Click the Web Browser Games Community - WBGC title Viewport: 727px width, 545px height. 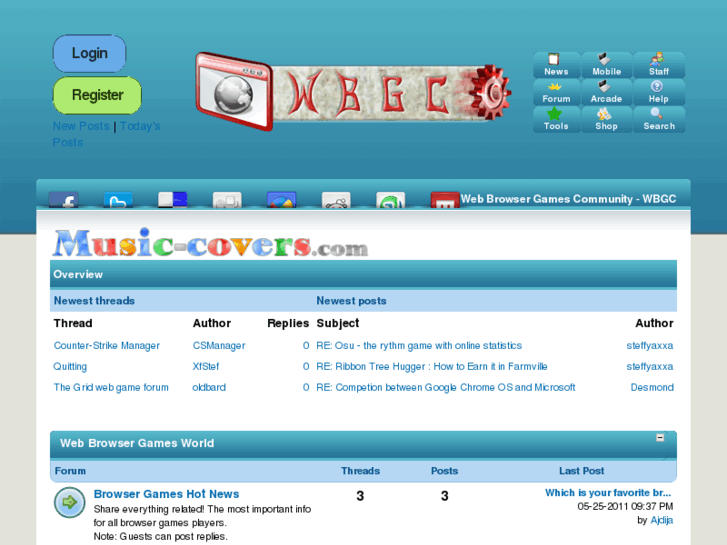(568, 199)
